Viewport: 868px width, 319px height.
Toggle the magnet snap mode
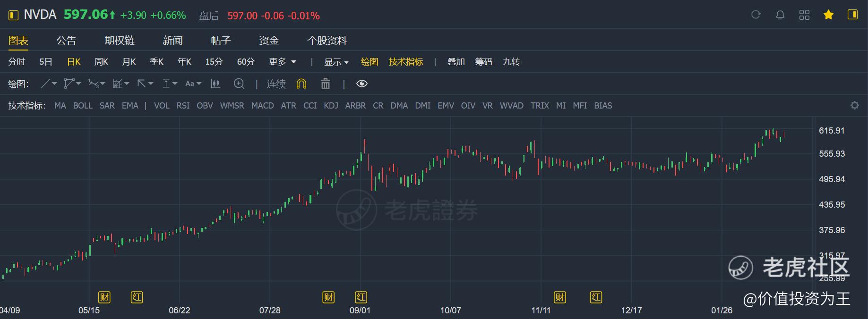point(301,84)
